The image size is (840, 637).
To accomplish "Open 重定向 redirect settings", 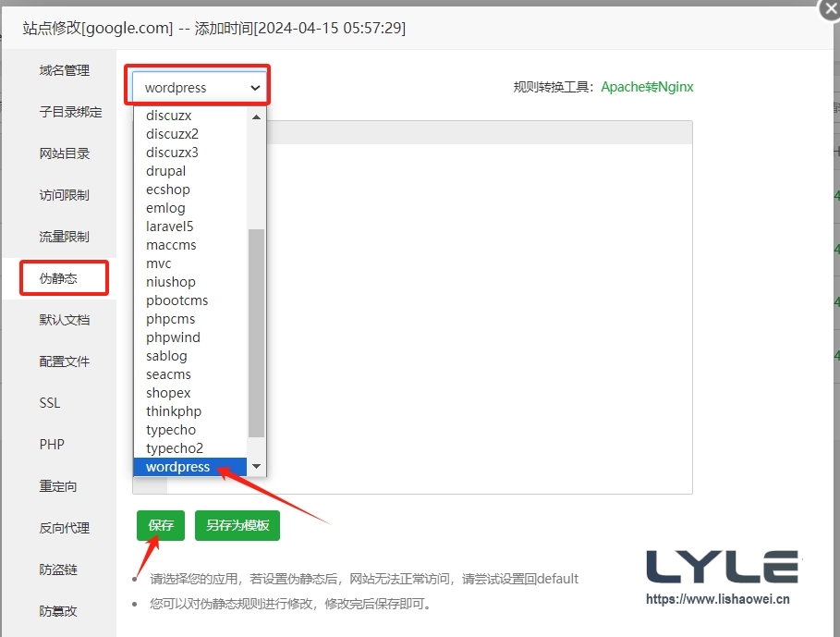I will pos(58,485).
